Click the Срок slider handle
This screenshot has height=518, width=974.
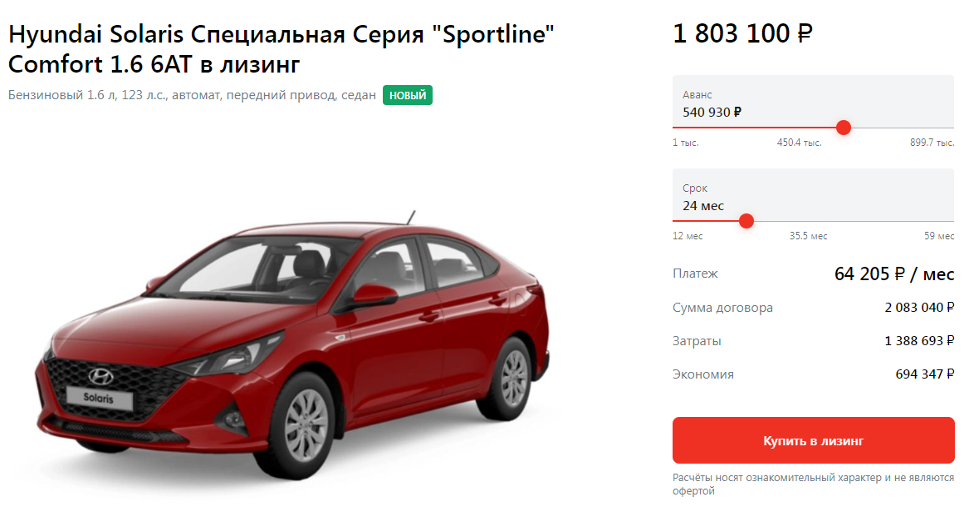point(747,220)
